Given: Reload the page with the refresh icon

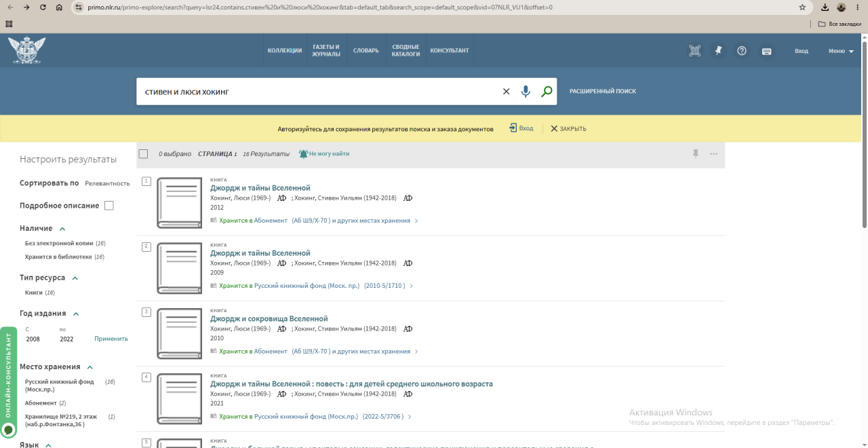Looking at the screenshot, I should click(43, 7).
